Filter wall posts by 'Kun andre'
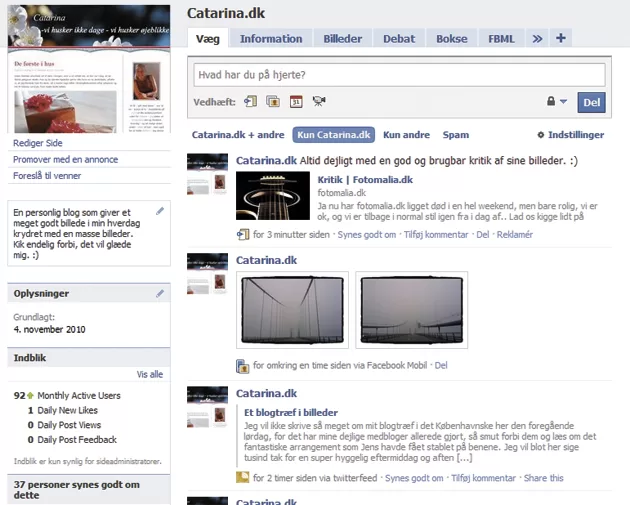Screen dimensions: 630x505 (x=406, y=135)
